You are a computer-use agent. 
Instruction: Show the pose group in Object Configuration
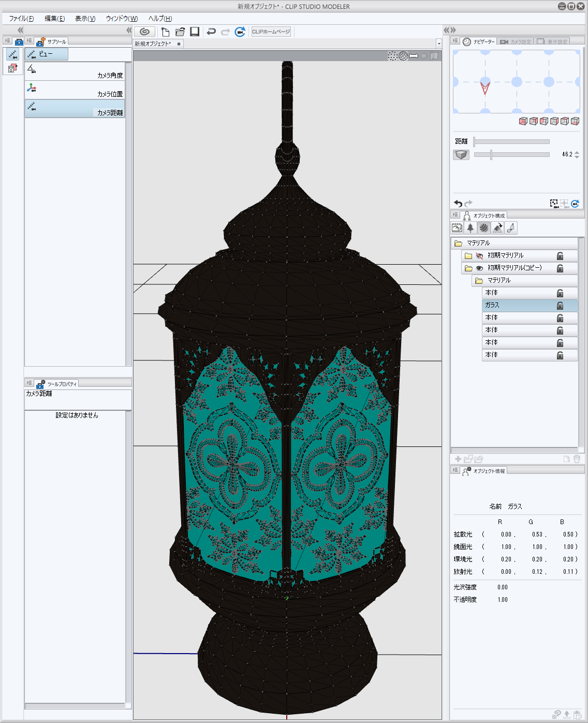(511, 228)
